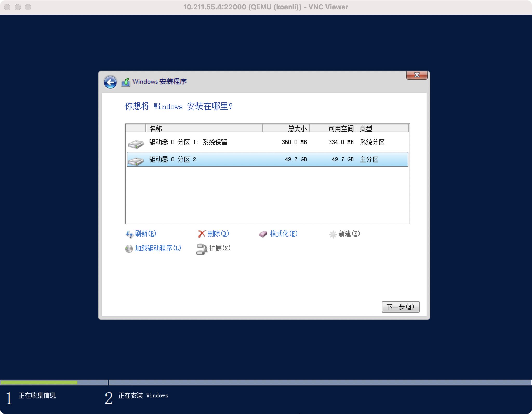
Task: Select the 新建(E) command
Action: [349, 234]
